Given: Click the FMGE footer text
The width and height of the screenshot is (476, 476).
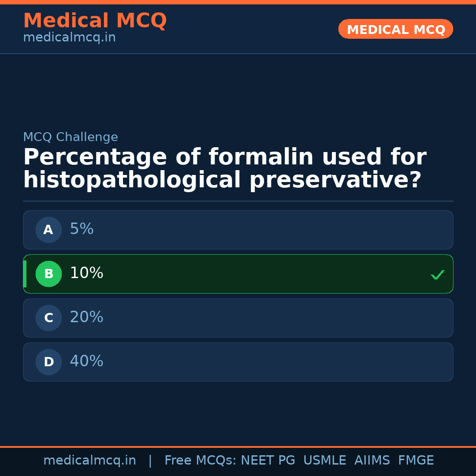Looking at the screenshot, I should pyautogui.click(x=416, y=461).
